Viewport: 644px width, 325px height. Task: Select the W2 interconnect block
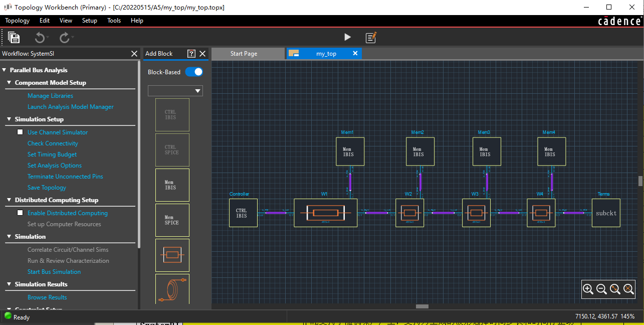[x=410, y=213]
